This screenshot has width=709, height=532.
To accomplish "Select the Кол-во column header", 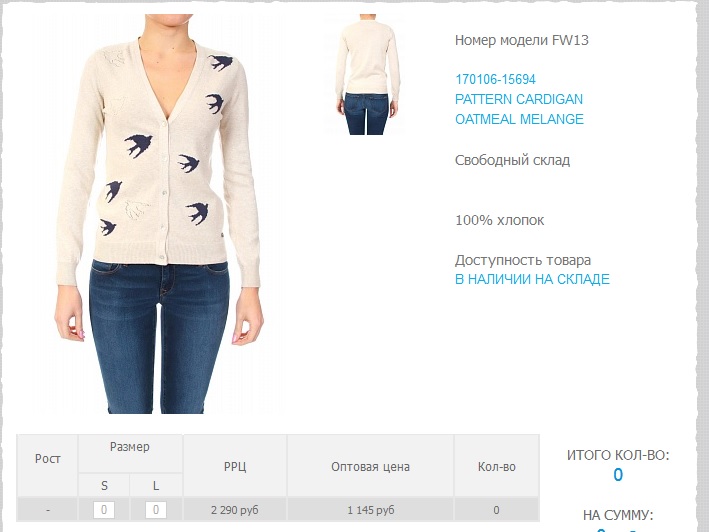I will [x=496, y=465].
